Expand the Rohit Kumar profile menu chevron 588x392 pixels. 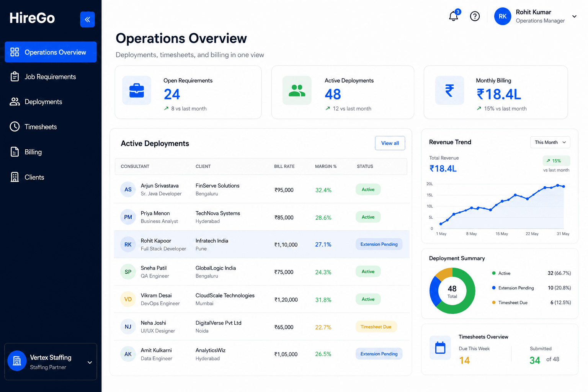tap(574, 16)
